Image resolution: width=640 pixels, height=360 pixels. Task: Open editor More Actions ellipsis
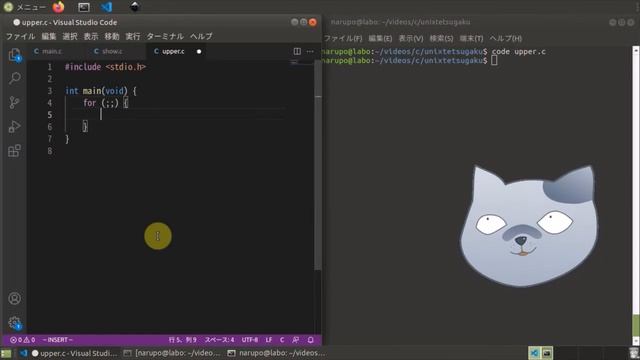click(310, 51)
